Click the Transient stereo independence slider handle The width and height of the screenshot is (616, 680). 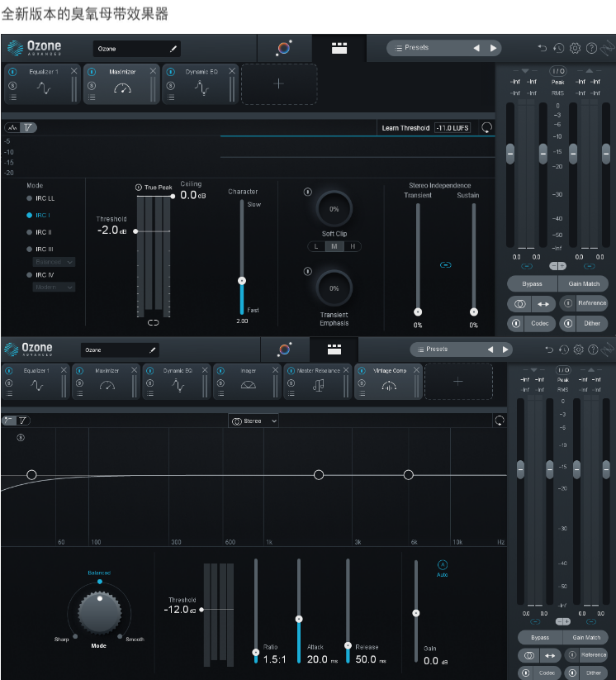(x=418, y=311)
